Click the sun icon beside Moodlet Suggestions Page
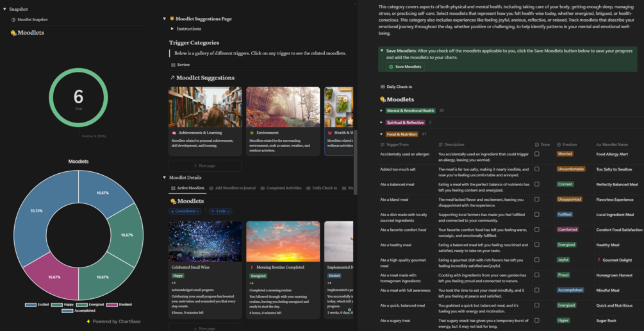This screenshot has height=331, width=644. (172, 19)
